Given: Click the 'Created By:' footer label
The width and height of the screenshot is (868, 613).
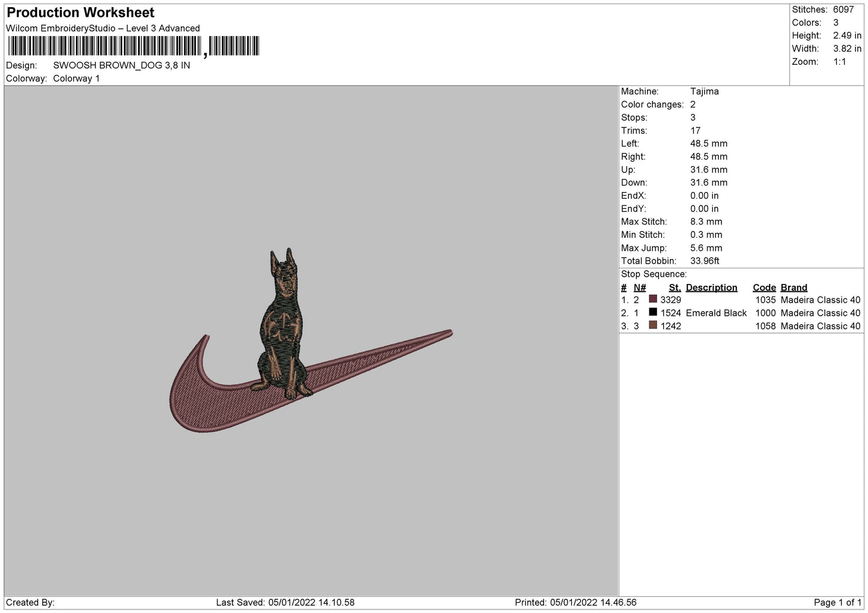Looking at the screenshot, I should pos(30,603).
